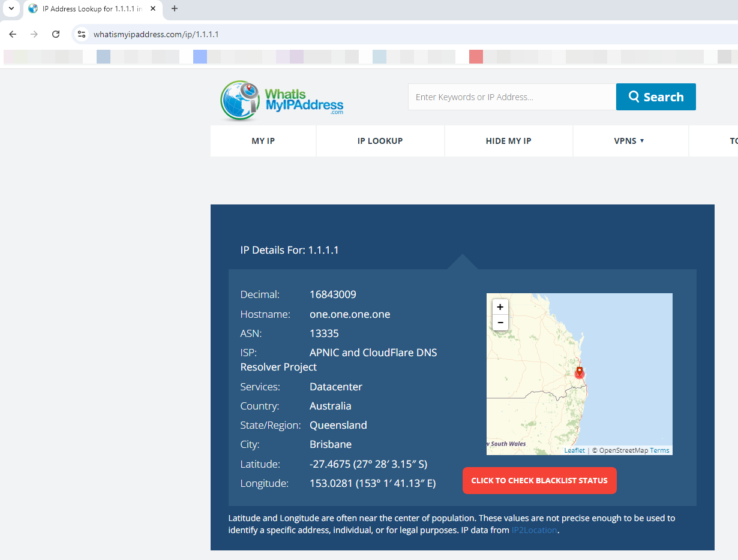Select the HIDE MY IP menu item
This screenshot has width=738, height=560.
click(508, 141)
